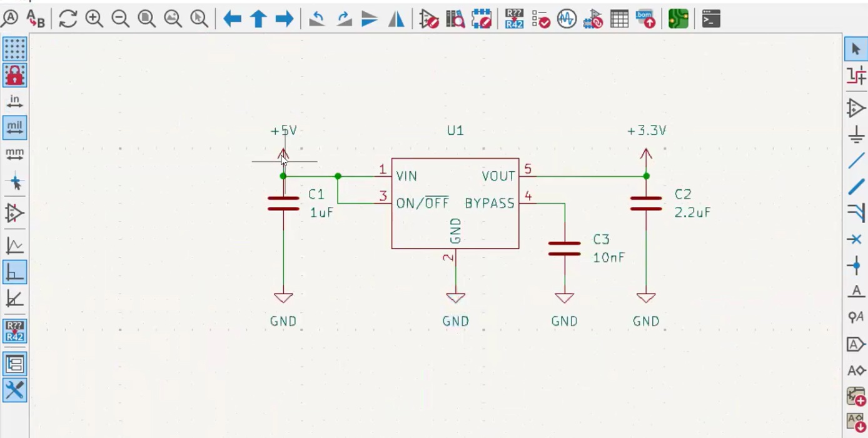Select the U1 regulator symbol
868x438 pixels.
tap(455, 203)
